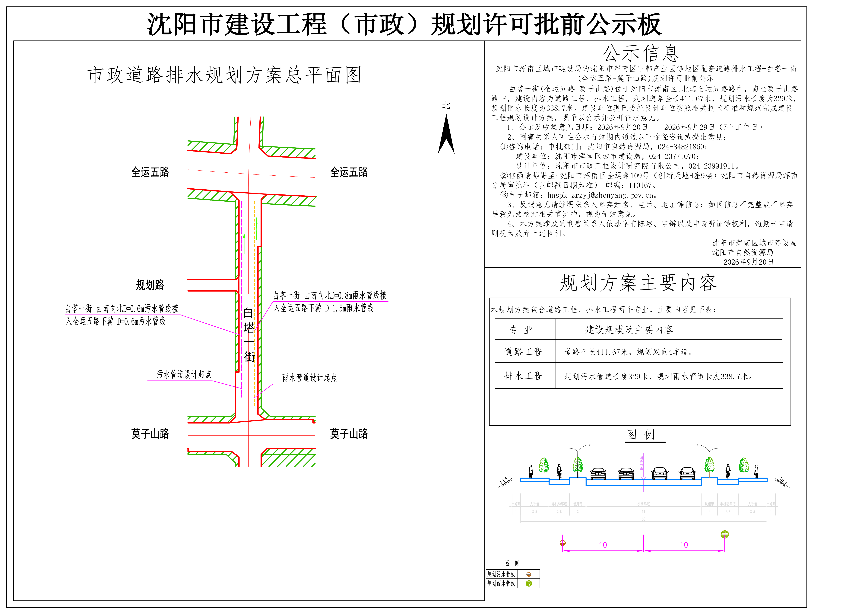The image size is (868, 614).
Task: Click annotation 白塔一街 由南向北D=0.8m雨水管线接
Action: 330,295
